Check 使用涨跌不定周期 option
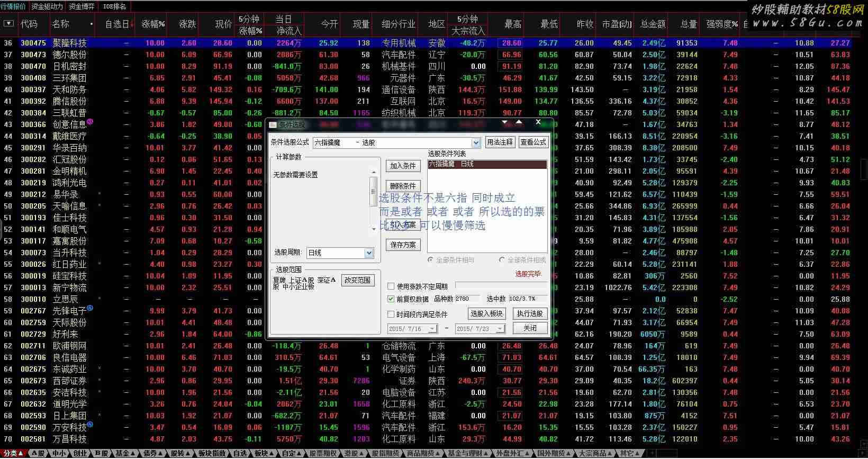Screen dimensions: 868x459 pyautogui.click(x=391, y=286)
